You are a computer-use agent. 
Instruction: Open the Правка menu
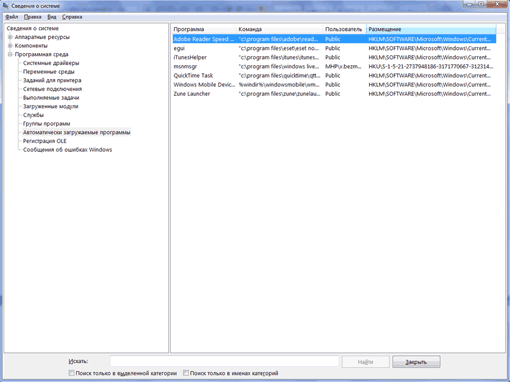(x=33, y=17)
